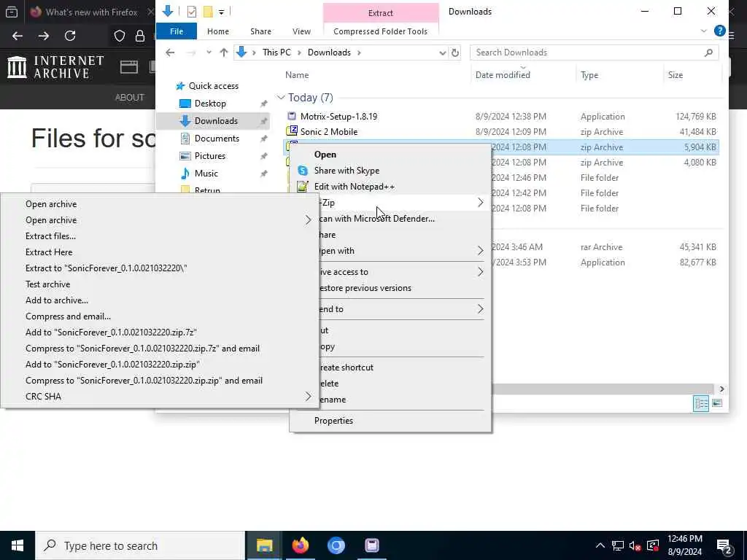This screenshot has width=747, height=560.
Task: Reload the page in Firefox
Action: pos(70,36)
